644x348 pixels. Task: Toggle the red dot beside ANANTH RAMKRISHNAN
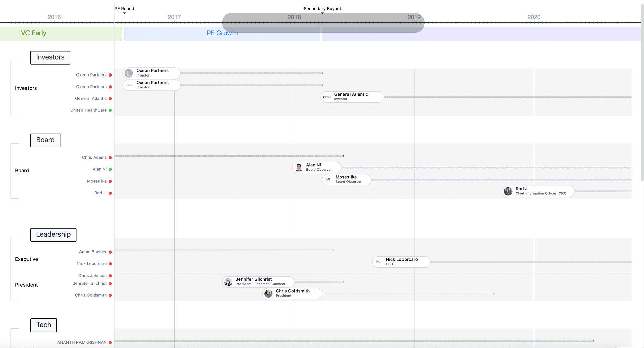pos(110,343)
